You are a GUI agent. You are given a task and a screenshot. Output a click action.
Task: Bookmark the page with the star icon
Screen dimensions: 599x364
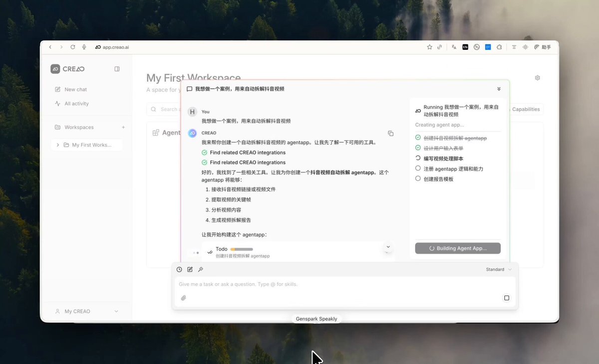pyautogui.click(x=429, y=47)
